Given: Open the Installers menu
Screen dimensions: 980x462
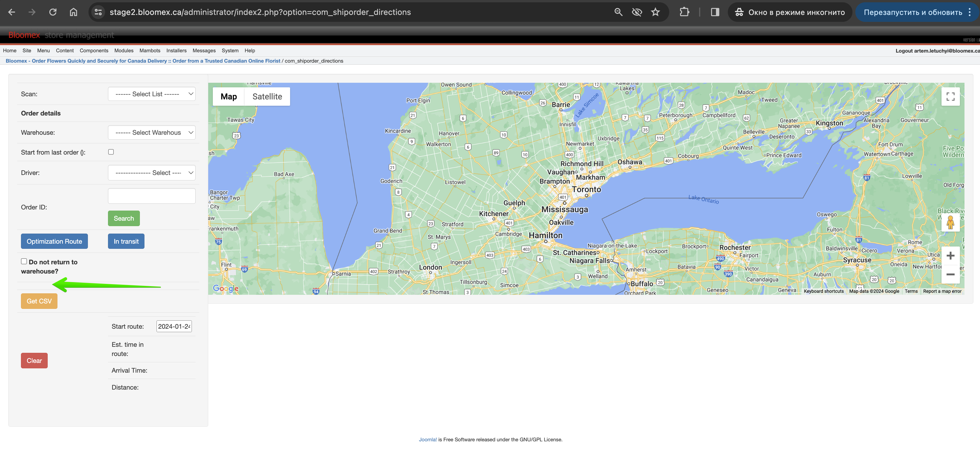Looking at the screenshot, I should [x=177, y=51].
